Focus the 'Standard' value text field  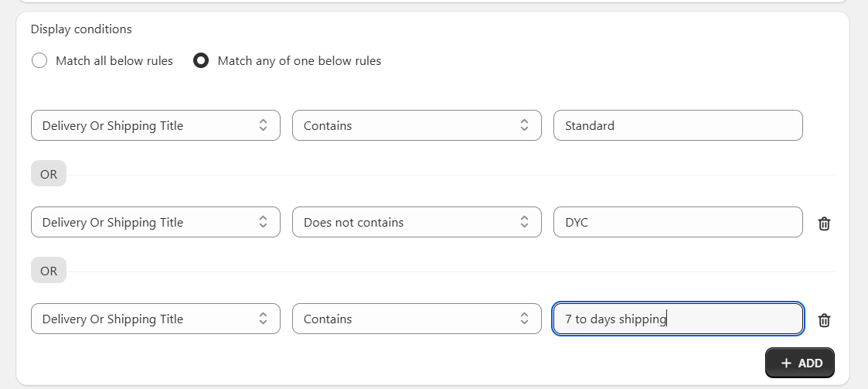click(x=677, y=125)
